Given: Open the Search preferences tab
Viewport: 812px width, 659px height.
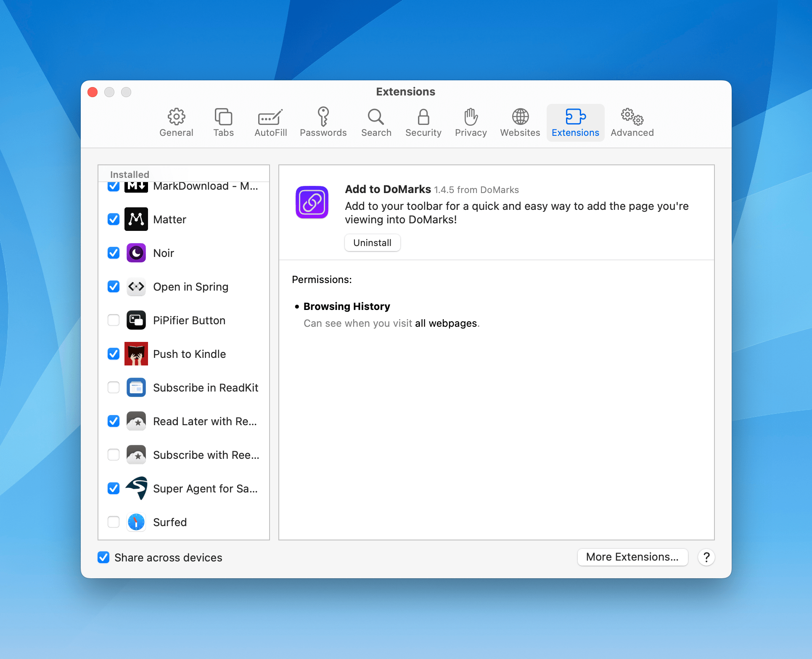Looking at the screenshot, I should click(x=376, y=122).
